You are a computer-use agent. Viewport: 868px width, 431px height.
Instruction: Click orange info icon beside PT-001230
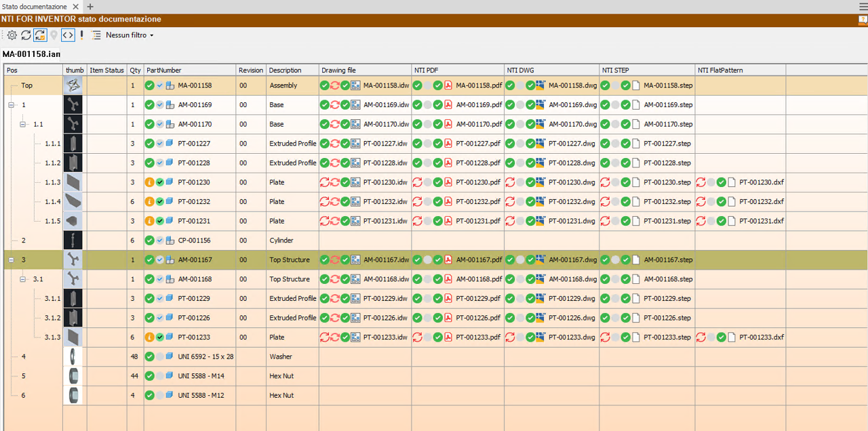tap(150, 182)
